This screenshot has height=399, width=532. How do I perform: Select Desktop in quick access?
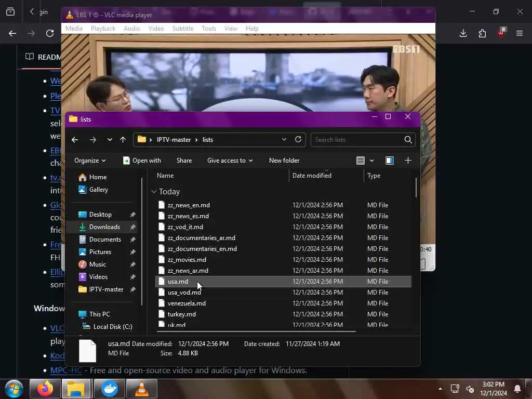(x=95, y=215)
